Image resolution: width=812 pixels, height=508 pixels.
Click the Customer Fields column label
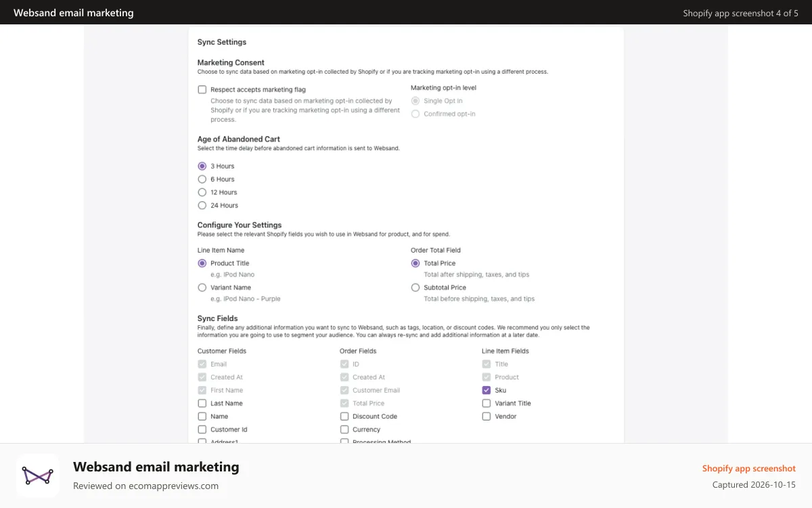click(222, 352)
